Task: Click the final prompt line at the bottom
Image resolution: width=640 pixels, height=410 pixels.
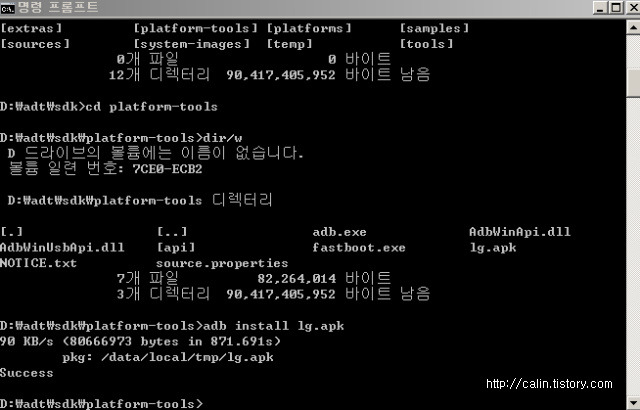Action: point(101,404)
